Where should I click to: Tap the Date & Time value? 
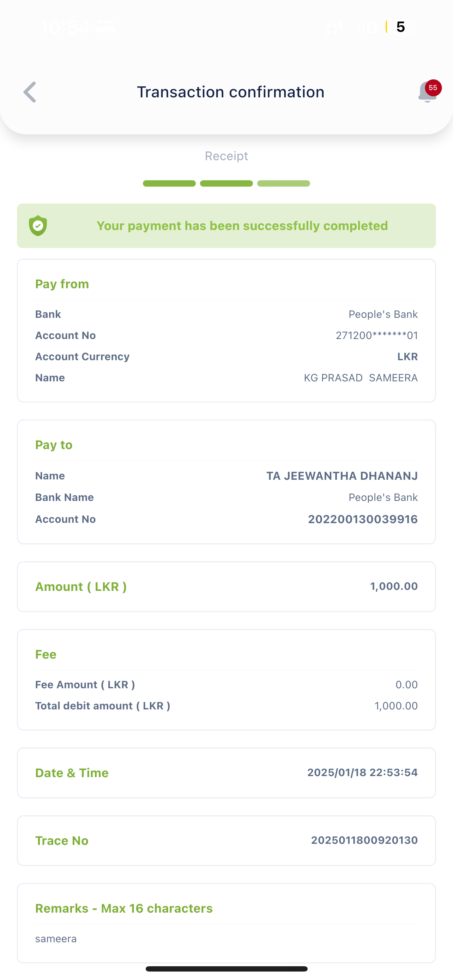pyautogui.click(x=362, y=772)
